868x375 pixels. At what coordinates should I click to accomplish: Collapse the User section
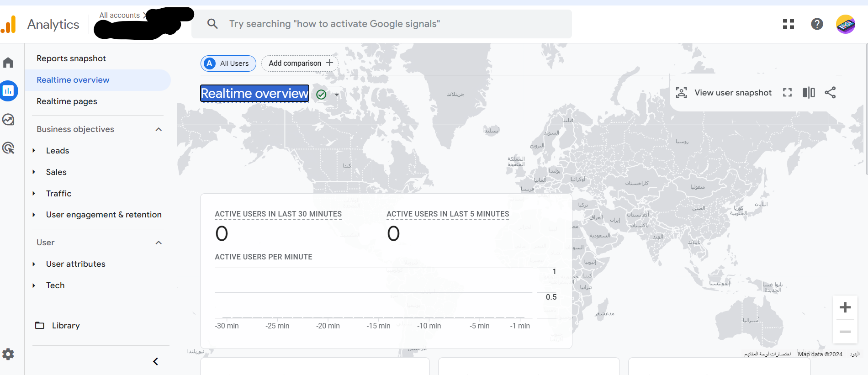[x=159, y=243]
